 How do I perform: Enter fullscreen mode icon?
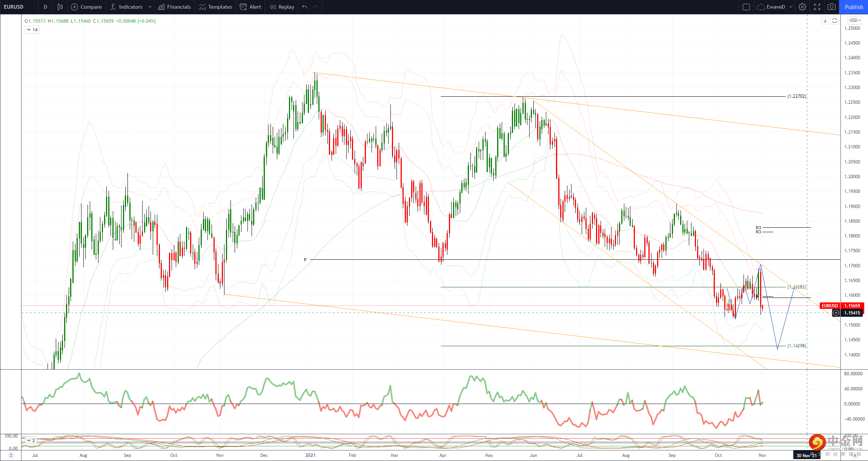[x=817, y=7]
